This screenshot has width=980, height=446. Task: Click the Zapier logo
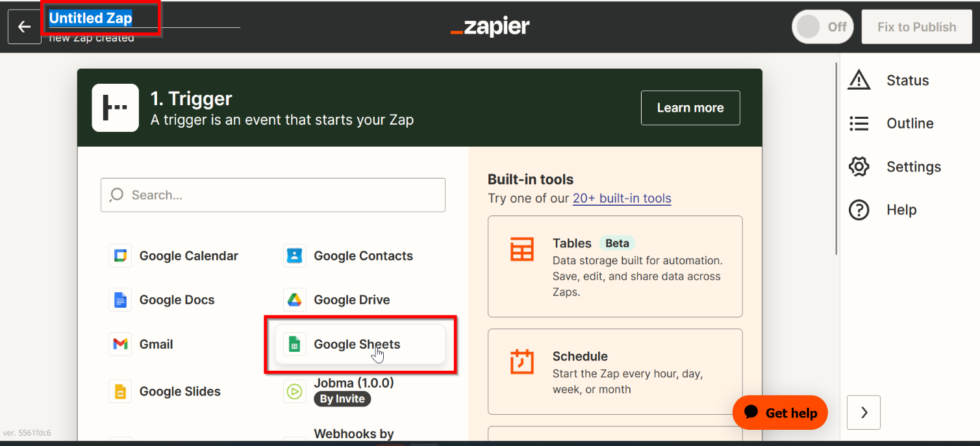tap(490, 27)
